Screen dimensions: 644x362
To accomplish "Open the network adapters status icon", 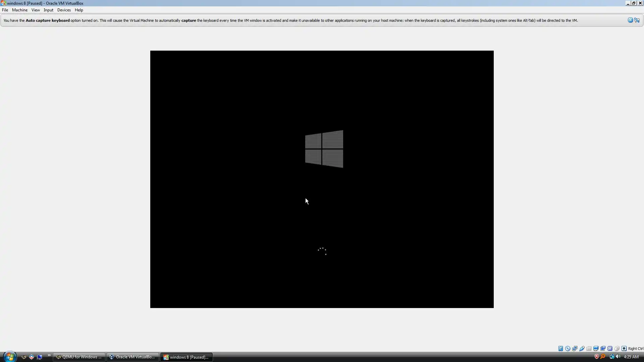I will pyautogui.click(x=575, y=349).
